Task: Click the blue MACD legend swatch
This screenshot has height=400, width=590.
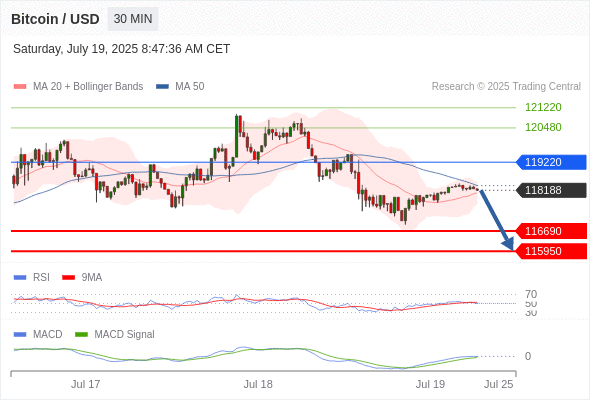Action: tap(20, 335)
